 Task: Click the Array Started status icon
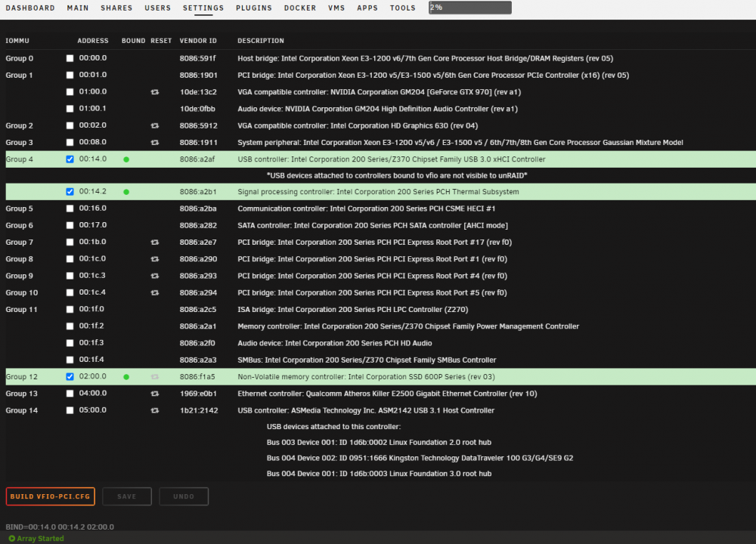(11, 538)
